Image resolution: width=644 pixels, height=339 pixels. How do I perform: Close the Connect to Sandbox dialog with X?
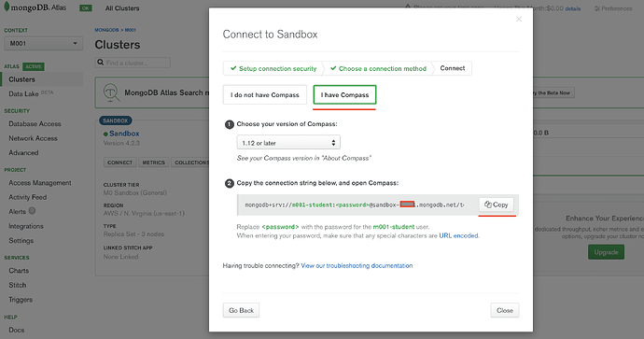(x=519, y=19)
